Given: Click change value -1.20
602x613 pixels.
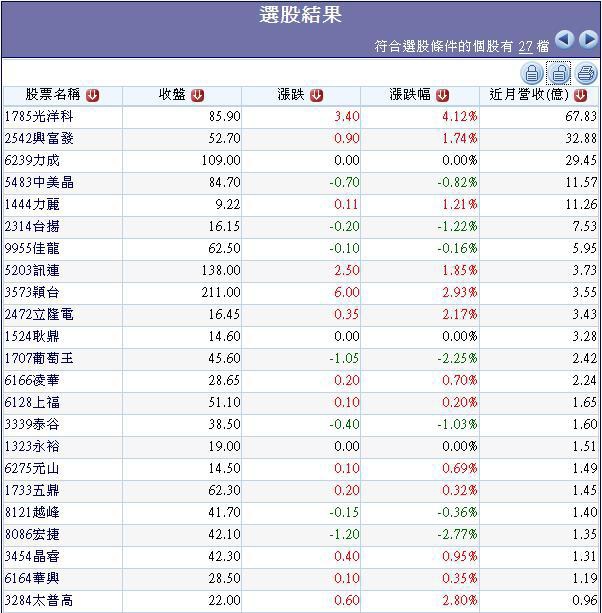Looking at the screenshot, I should (344, 534).
